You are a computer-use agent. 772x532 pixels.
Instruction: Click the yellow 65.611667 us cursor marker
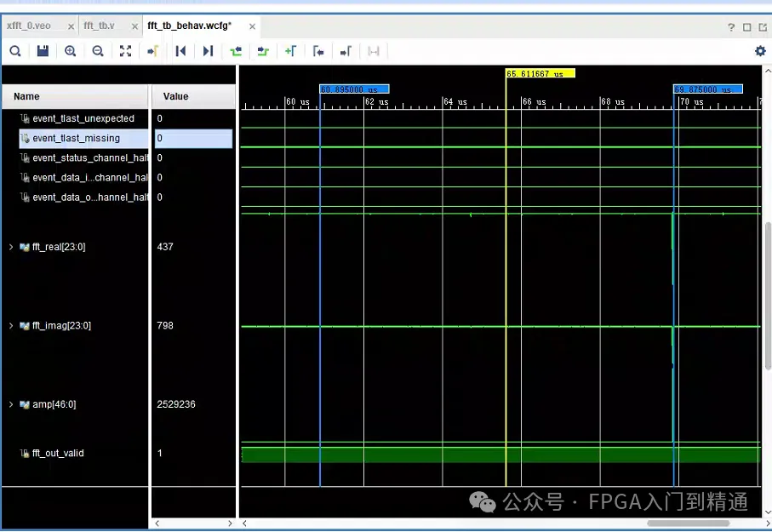click(540, 73)
